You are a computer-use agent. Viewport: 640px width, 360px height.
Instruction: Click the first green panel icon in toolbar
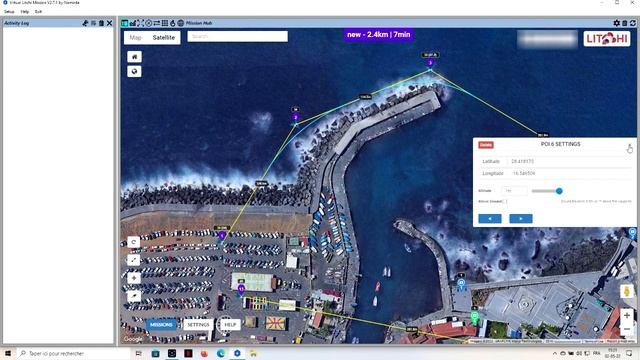point(124,23)
